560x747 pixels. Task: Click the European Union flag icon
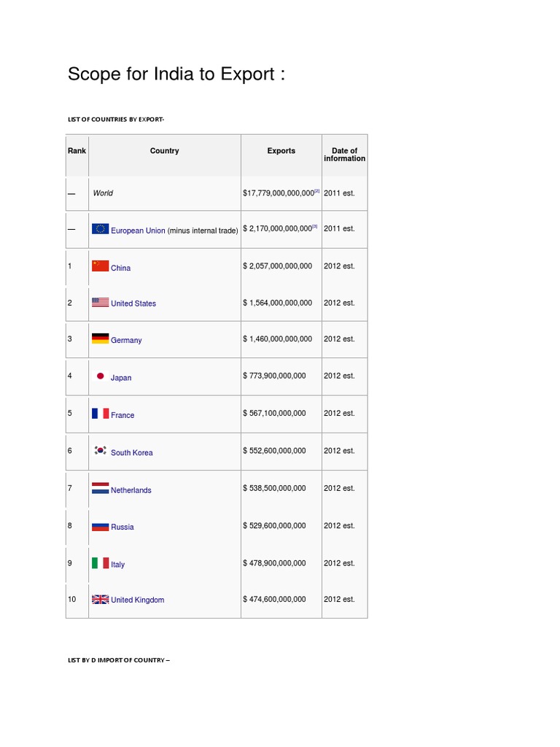coord(100,229)
